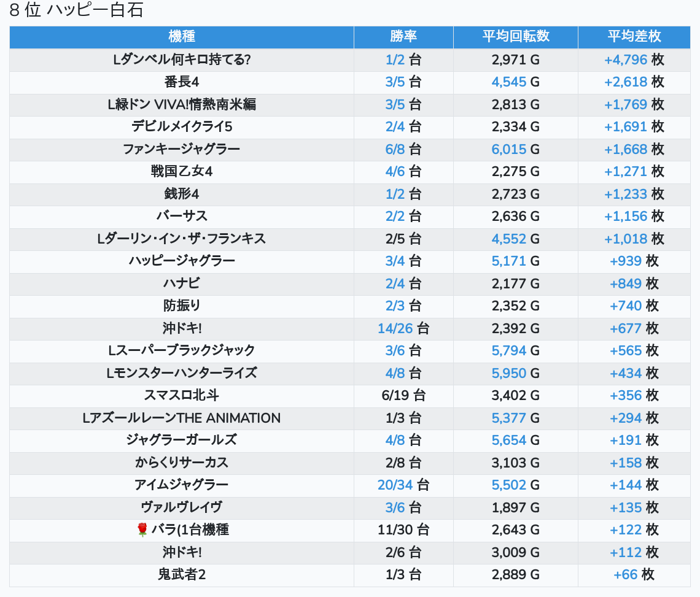Image resolution: width=700 pixels, height=597 pixels.
Task: Click the 1,897 G average spins value
Action: (x=516, y=507)
